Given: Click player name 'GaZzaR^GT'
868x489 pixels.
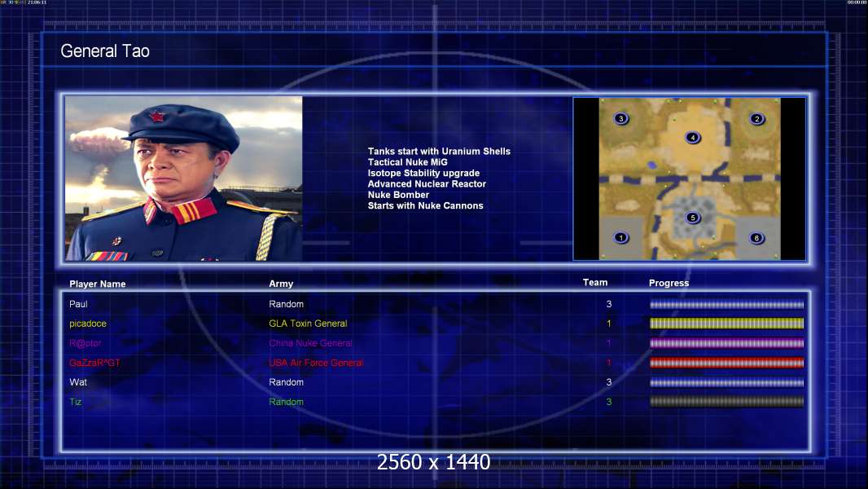Looking at the screenshot, I should tap(94, 363).
